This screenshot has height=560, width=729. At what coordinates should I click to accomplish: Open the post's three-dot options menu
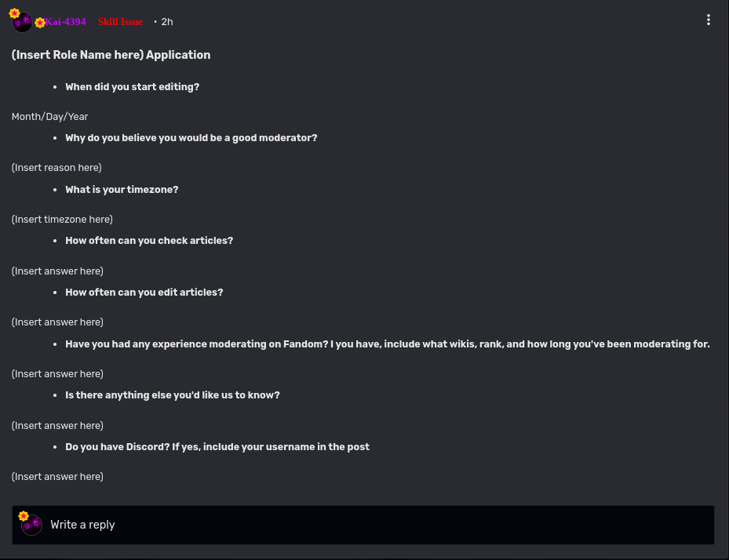coord(709,20)
